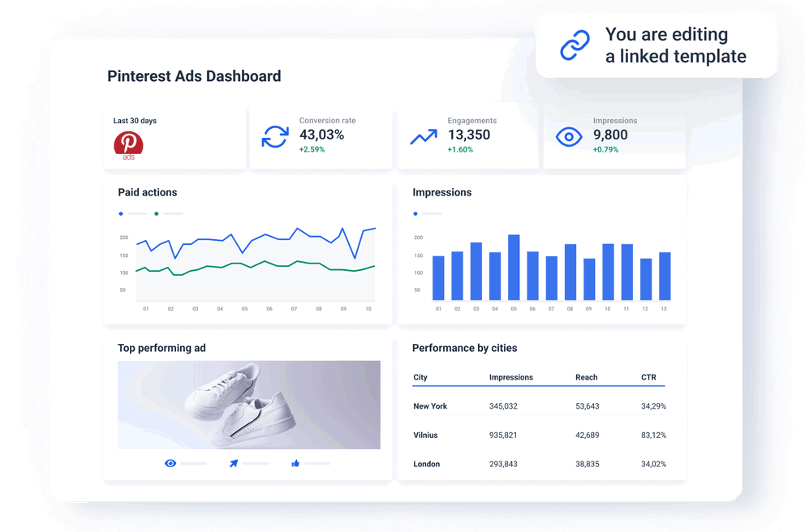Select the Engagements line-chart icon
This screenshot has height=532, width=805.
click(x=423, y=137)
